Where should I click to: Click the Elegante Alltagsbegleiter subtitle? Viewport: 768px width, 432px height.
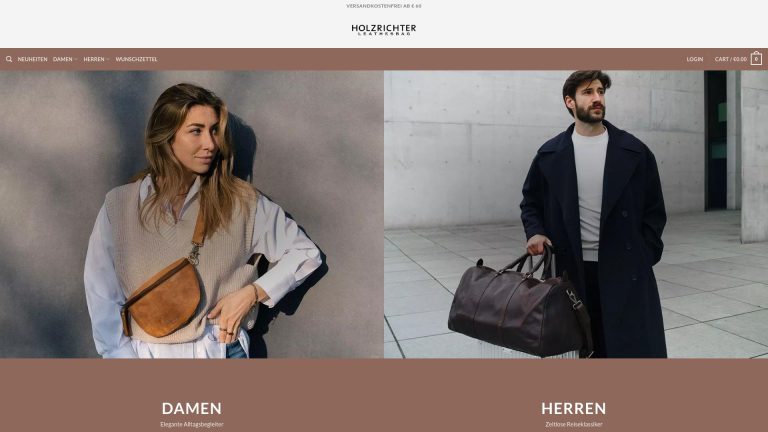[x=192, y=424]
